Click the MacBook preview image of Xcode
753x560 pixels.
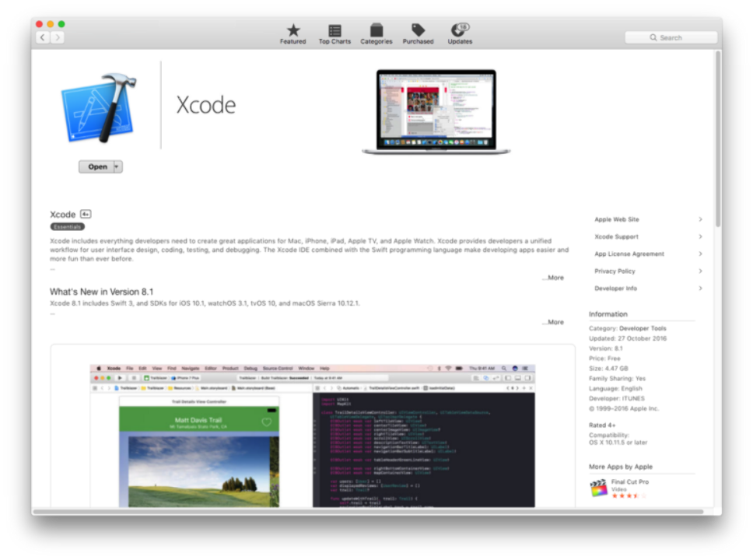(x=436, y=112)
